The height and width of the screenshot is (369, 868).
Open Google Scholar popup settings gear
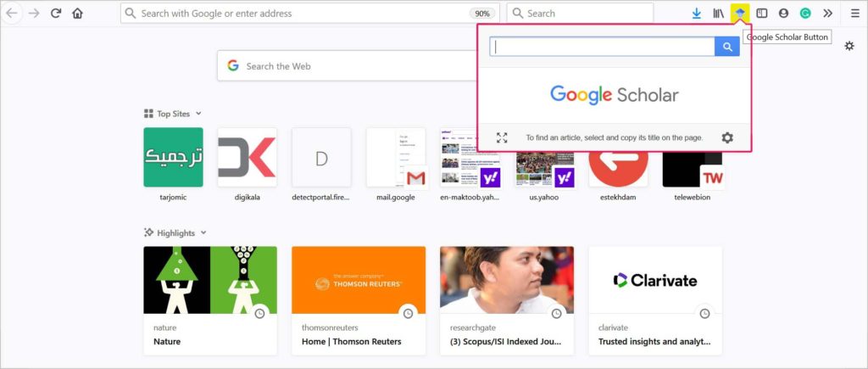(x=727, y=137)
